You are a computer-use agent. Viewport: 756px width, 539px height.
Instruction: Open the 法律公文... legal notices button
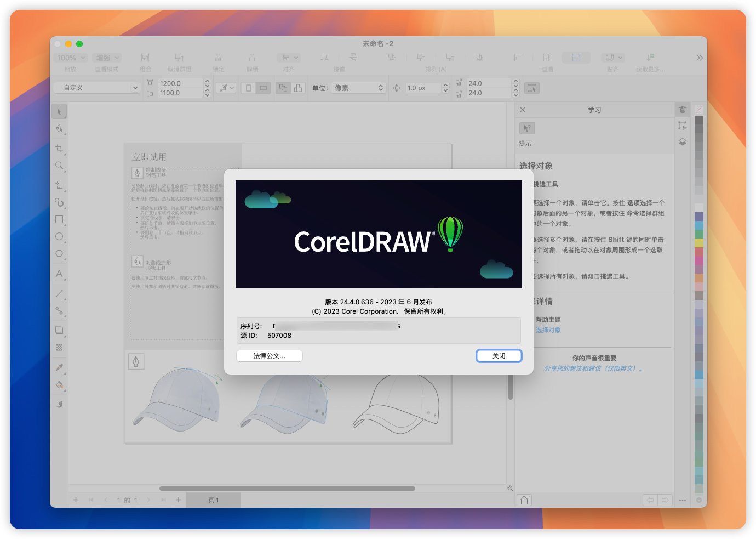pos(269,356)
